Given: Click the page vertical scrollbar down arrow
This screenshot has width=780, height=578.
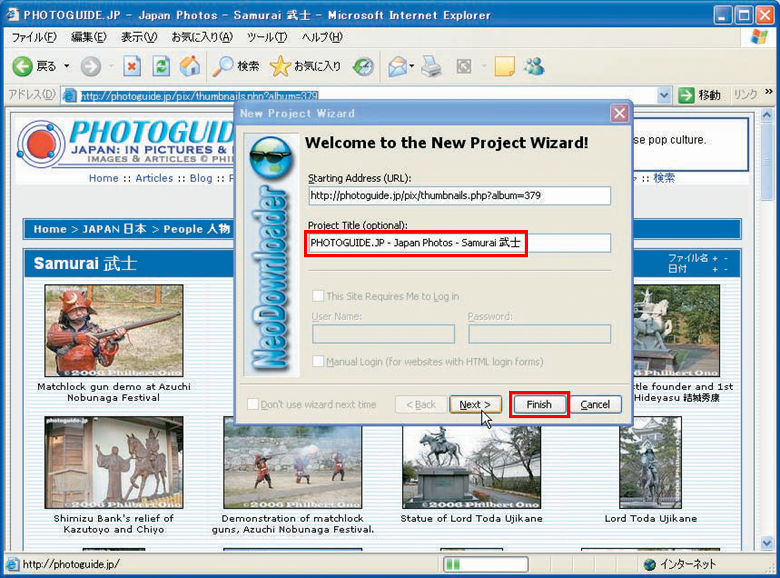Looking at the screenshot, I should click(767, 542).
